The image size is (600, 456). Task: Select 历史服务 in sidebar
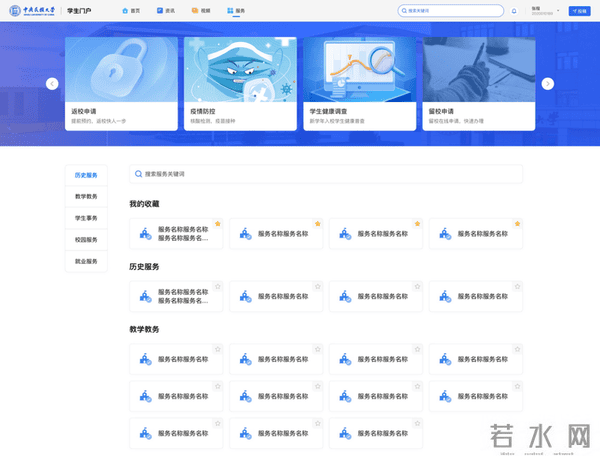click(86, 175)
